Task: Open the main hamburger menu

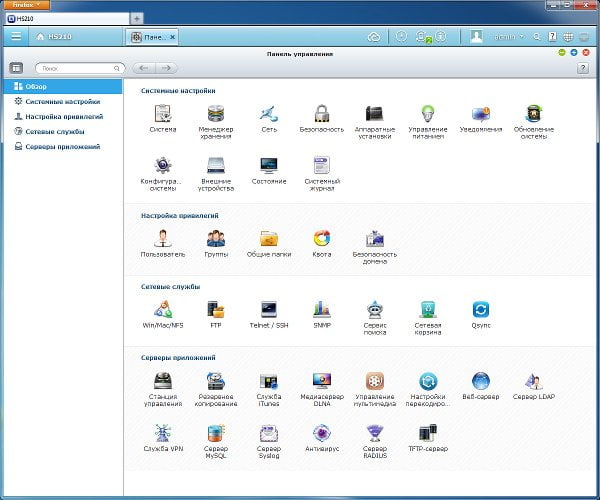Action: (x=16, y=36)
